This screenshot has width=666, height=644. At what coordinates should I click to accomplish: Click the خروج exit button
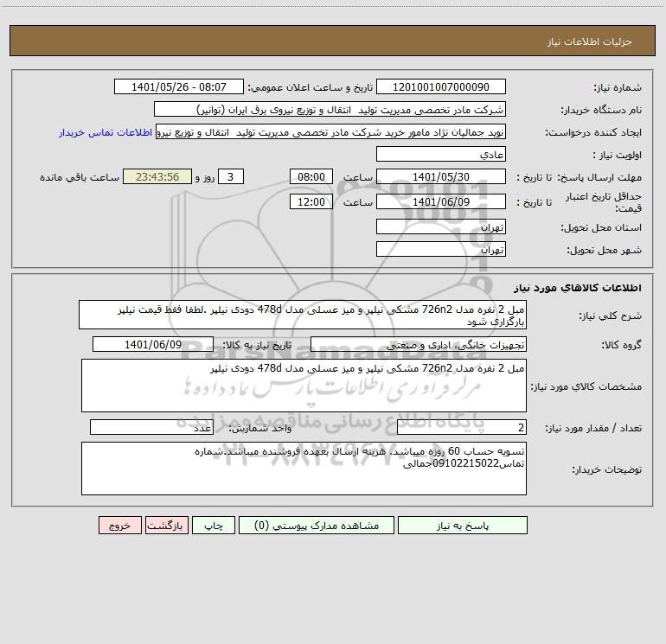pos(119,526)
